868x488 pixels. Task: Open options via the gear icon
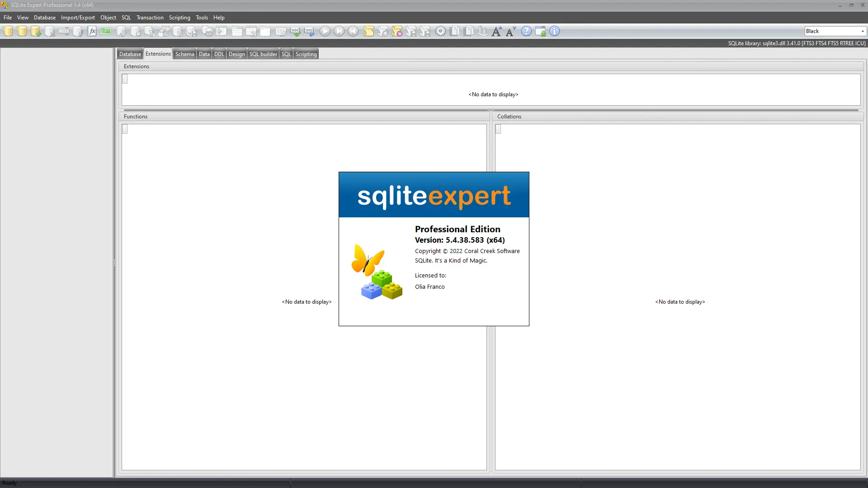[x=440, y=31]
